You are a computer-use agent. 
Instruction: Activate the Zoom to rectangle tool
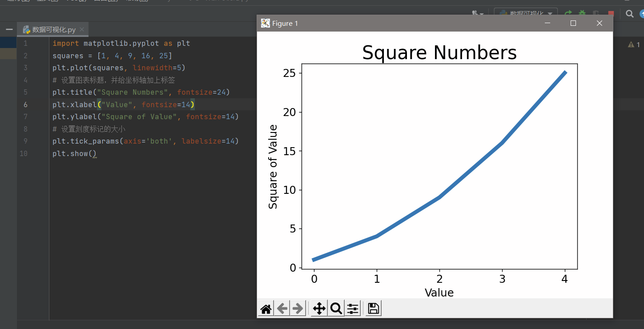(x=336, y=309)
